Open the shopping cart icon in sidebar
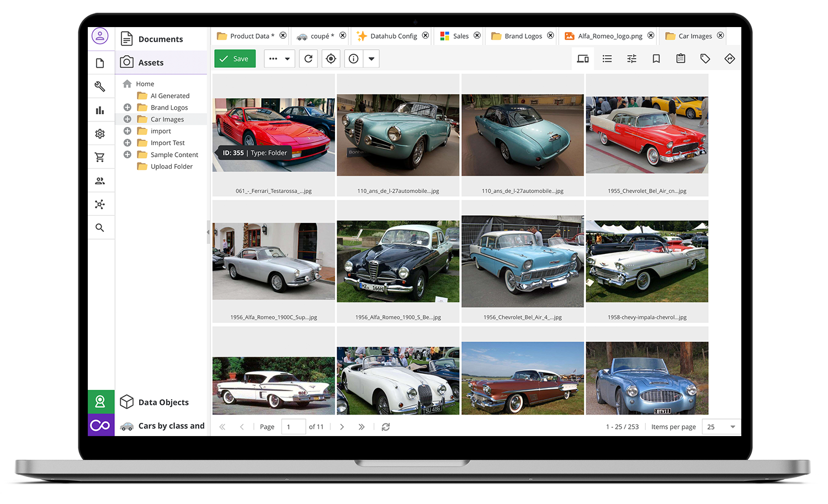 [100, 157]
